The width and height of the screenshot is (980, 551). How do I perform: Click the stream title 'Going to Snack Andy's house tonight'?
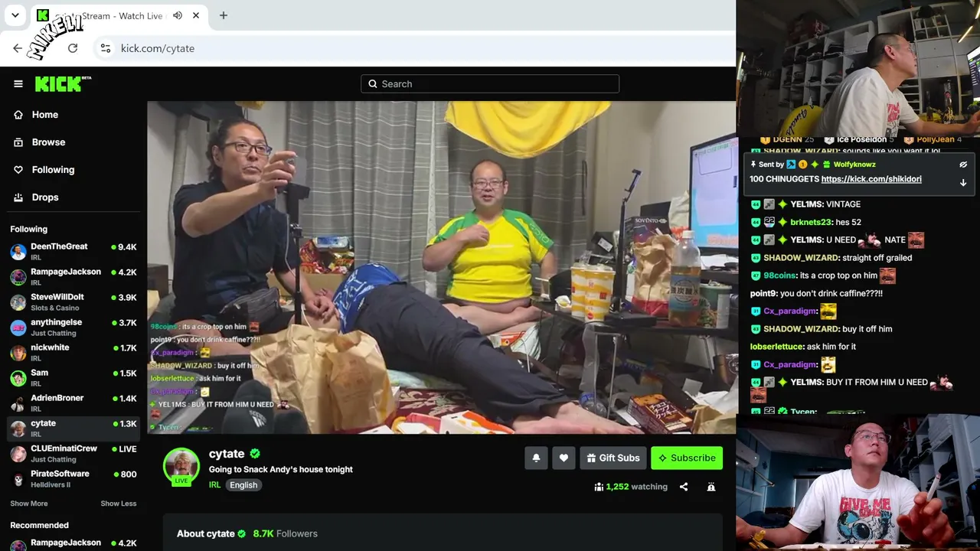[x=281, y=469]
